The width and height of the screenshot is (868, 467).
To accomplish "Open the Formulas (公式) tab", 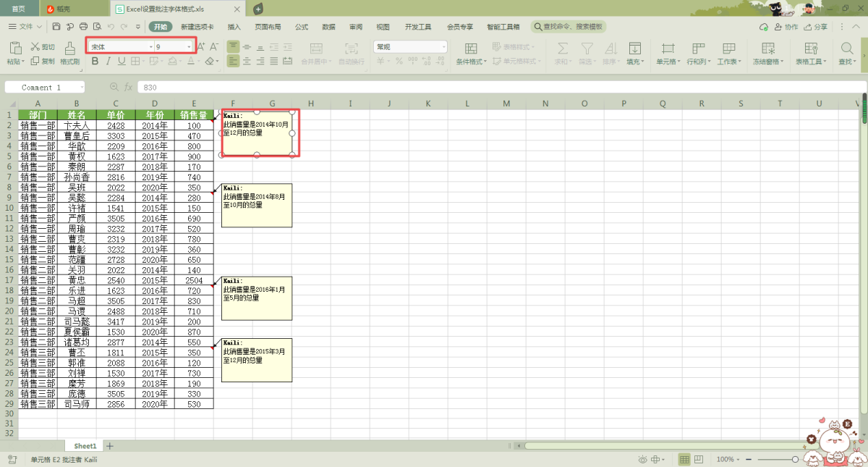I will [302, 27].
